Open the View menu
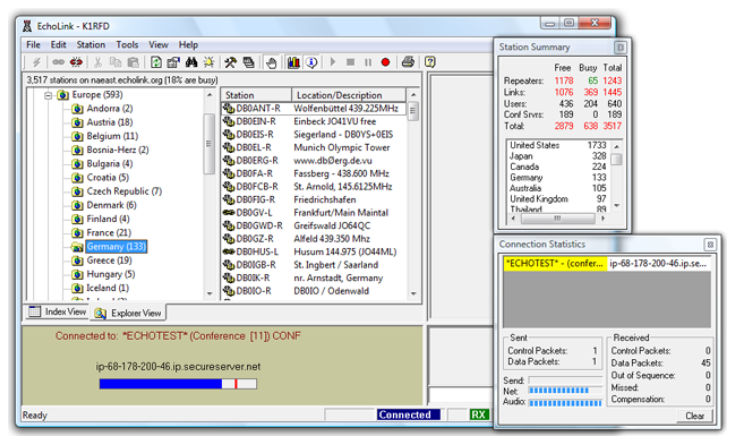This screenshot has height=443, width=738. click(x=159, y=45)
